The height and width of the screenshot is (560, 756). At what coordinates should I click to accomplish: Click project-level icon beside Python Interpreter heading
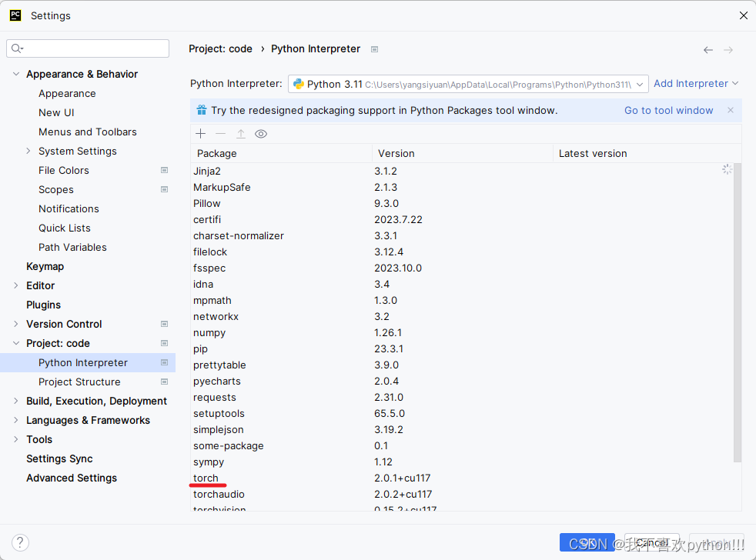tap(374, 49)
